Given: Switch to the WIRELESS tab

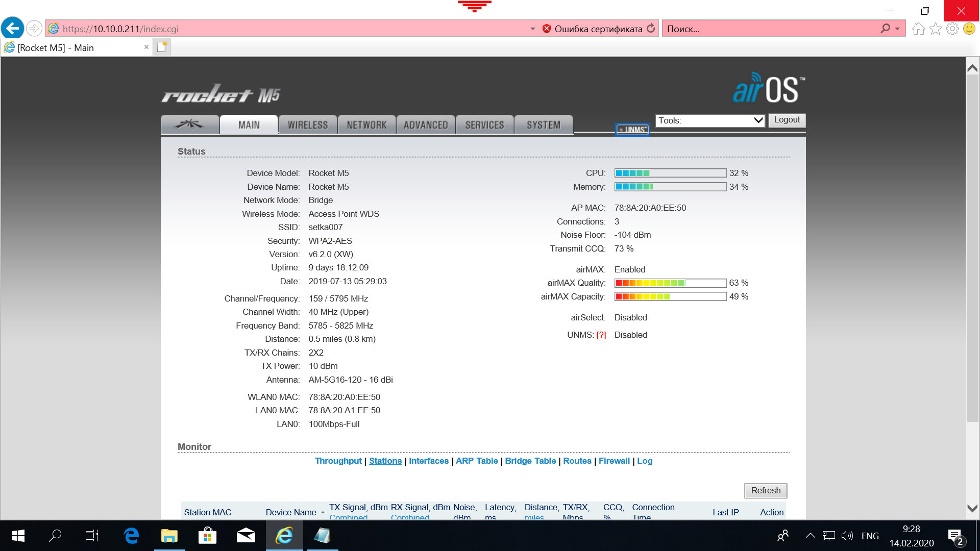Looking at the screenshot, I should coord(307,125).
